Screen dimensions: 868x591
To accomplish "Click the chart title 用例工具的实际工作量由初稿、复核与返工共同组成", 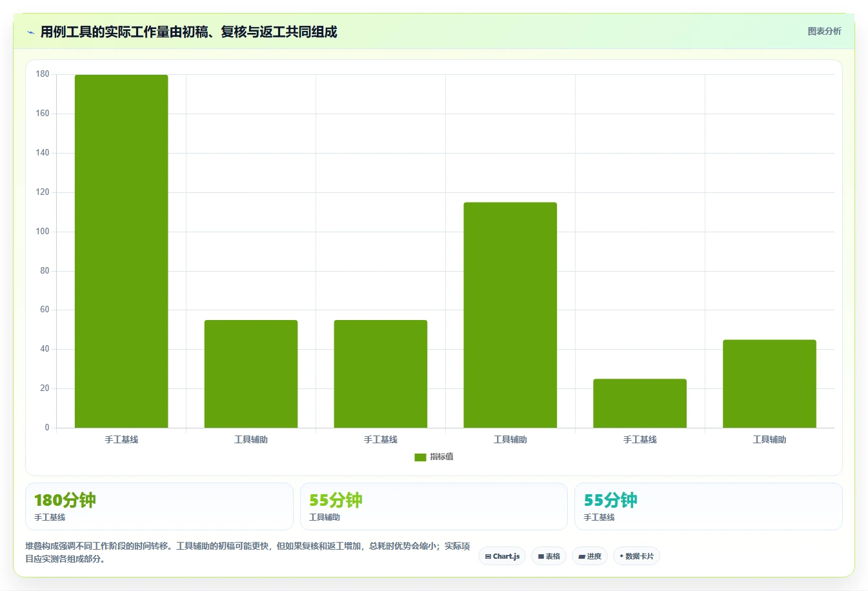I will (x=188, y=32).
